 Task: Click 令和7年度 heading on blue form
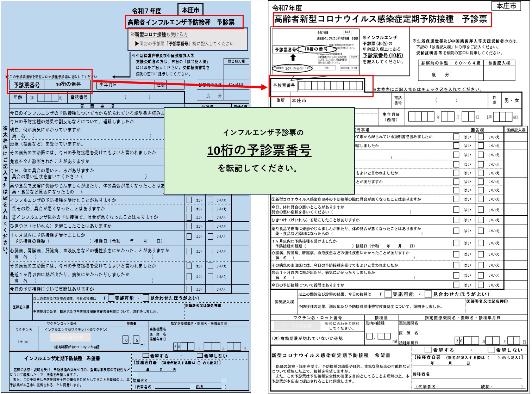(146, 11)
